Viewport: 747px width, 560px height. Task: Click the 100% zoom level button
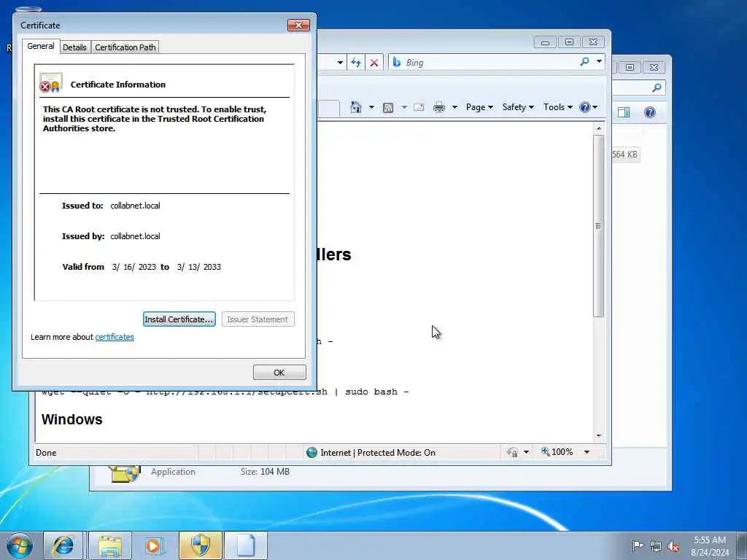point(557,452)
